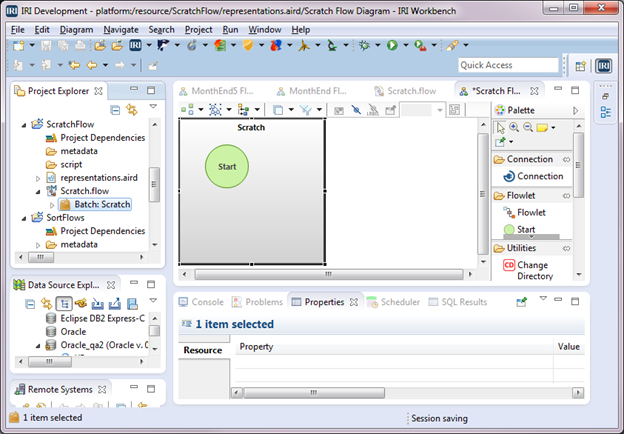This screenshot has height=434, width=624.
Task: Collapse the SortFlows project node
Action: click(24, 218)
